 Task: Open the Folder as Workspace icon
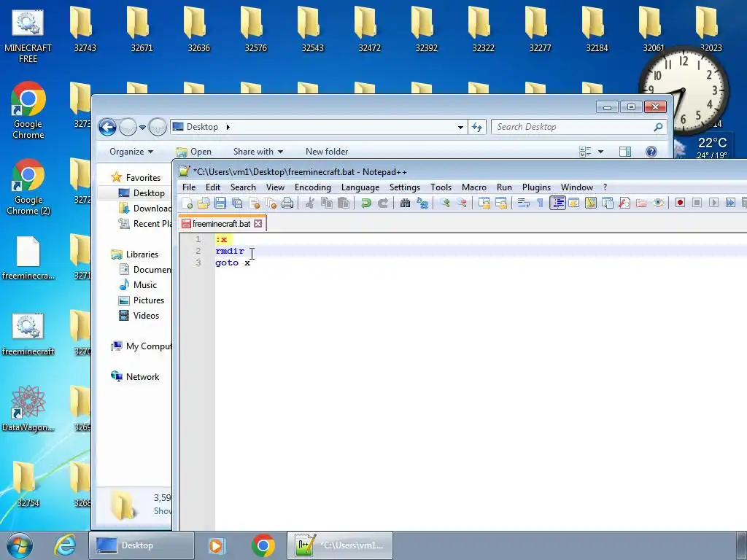point(641,203)
